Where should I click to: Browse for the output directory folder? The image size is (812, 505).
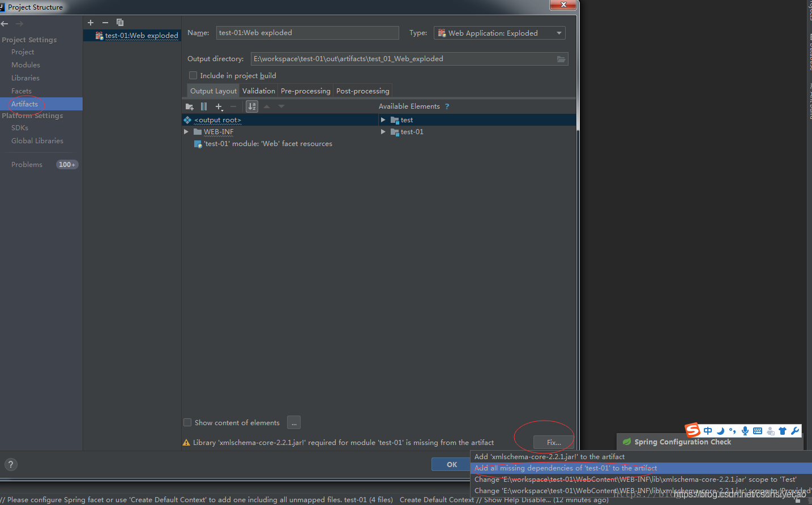561,59
